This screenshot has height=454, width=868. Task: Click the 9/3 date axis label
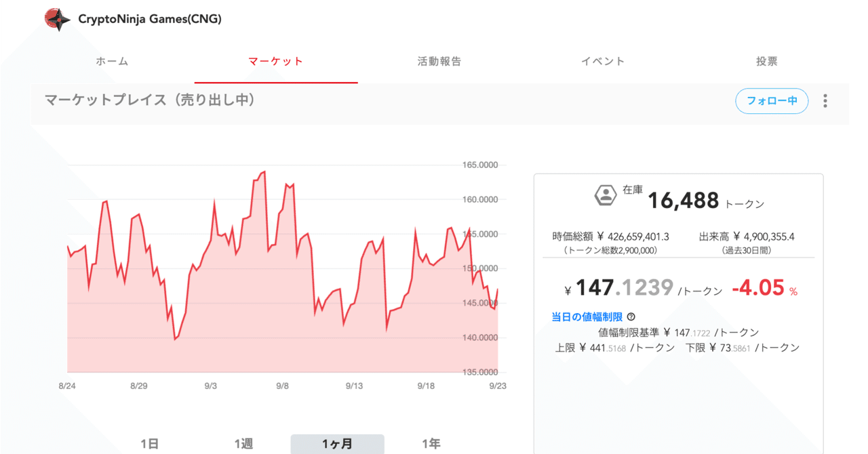[211, 386]
